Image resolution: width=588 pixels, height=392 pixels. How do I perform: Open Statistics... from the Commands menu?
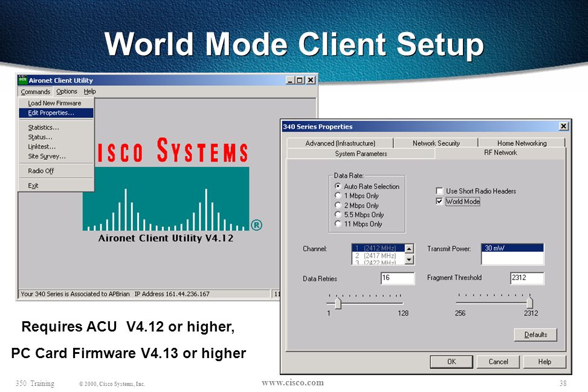pyautogui.click(x=56, y=127)
